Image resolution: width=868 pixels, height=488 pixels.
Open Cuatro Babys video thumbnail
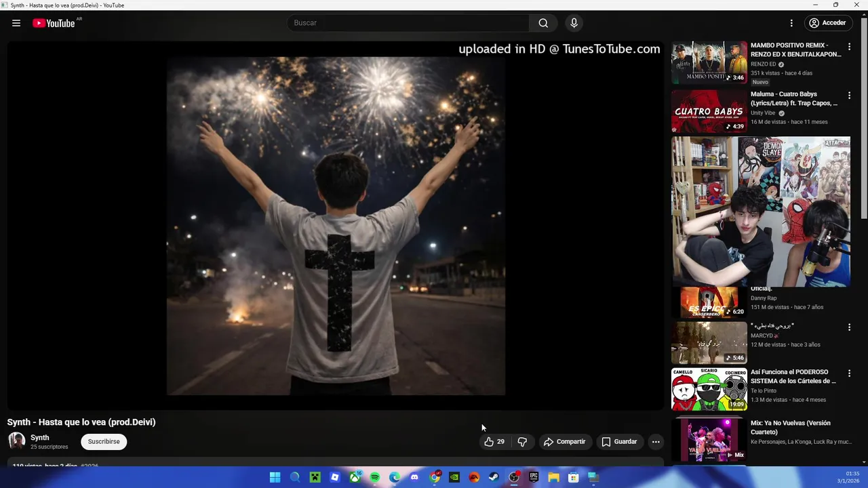coord(709,111)
